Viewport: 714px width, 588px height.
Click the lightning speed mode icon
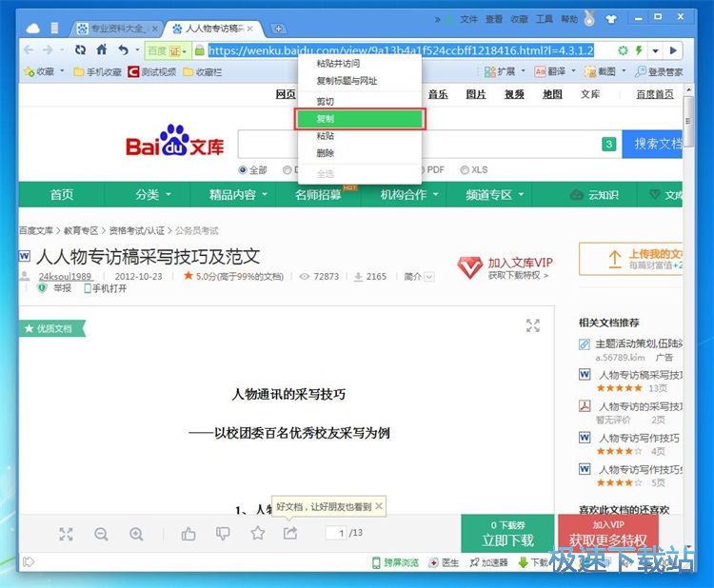pyautogui.click(x=639, y=50)
